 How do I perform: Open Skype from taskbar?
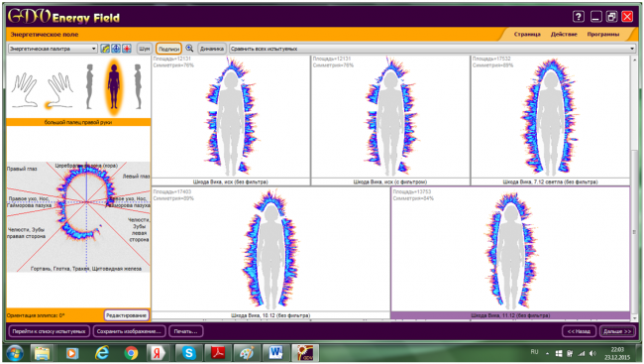click(189, 353)
